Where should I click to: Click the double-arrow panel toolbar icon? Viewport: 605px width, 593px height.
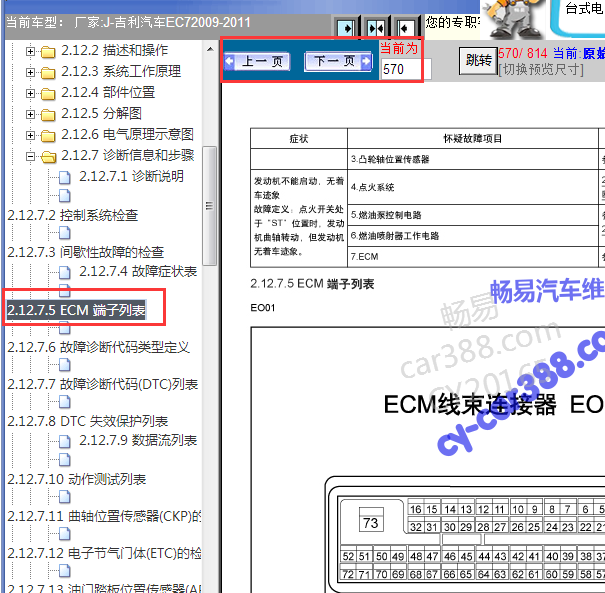376,28
